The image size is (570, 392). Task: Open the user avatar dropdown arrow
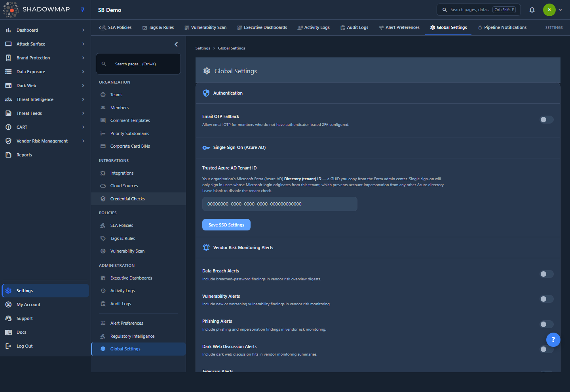coord(560,10)
